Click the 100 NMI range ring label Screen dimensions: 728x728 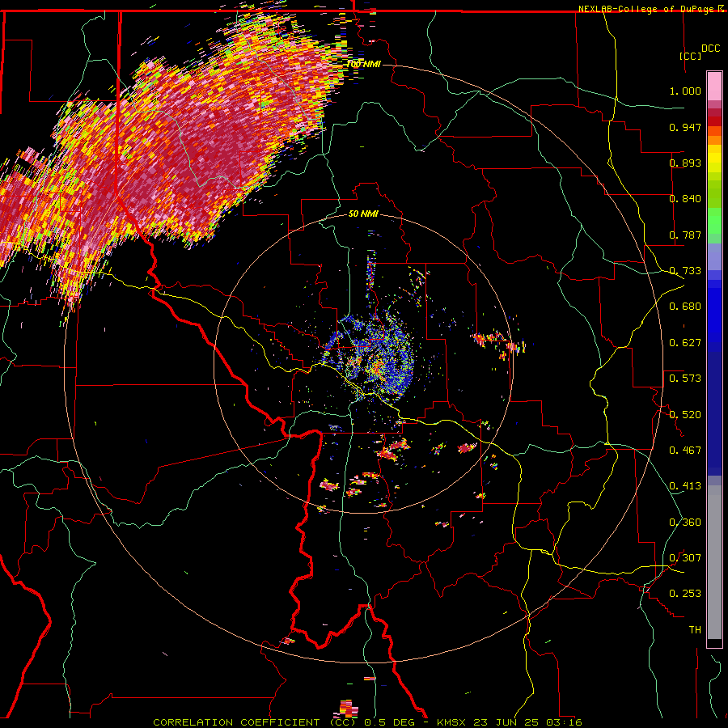tap(363, 64)
